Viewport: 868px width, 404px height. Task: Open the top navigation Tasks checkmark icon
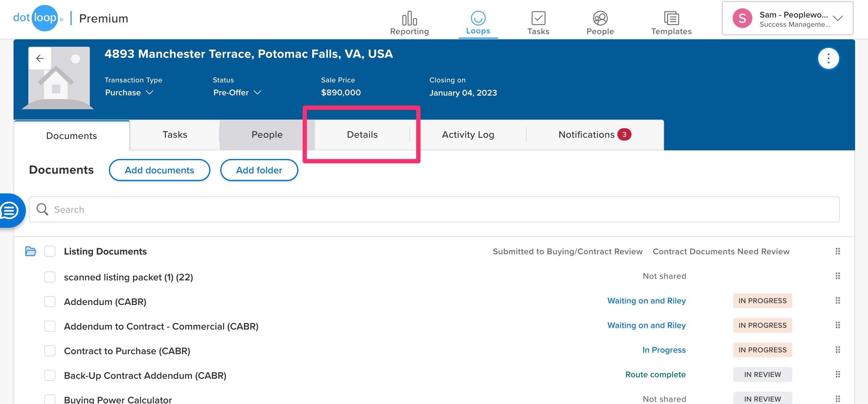[538, 18]
